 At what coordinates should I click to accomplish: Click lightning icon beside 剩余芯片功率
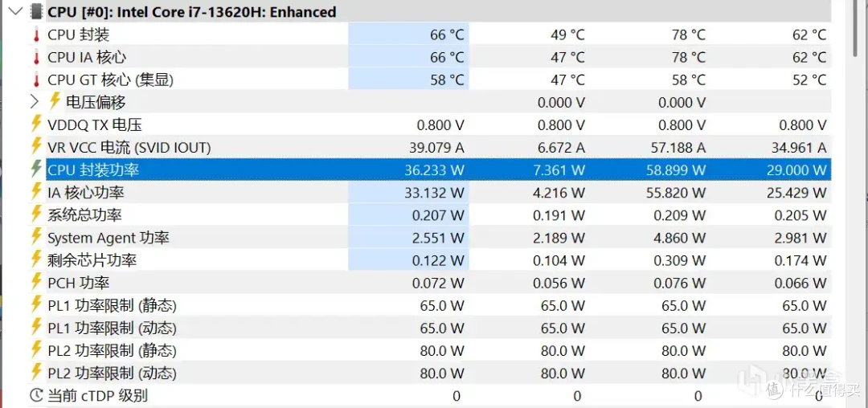(x=36, y=259)
